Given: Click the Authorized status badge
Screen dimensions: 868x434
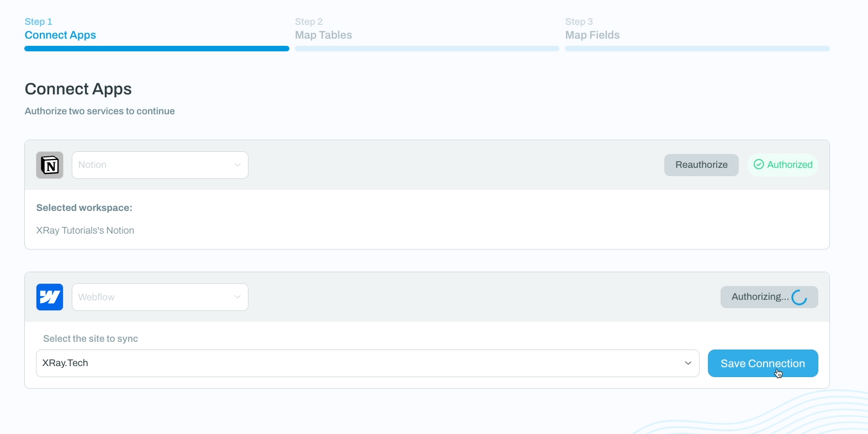Looking at the screenshot, I should [783, 165].
